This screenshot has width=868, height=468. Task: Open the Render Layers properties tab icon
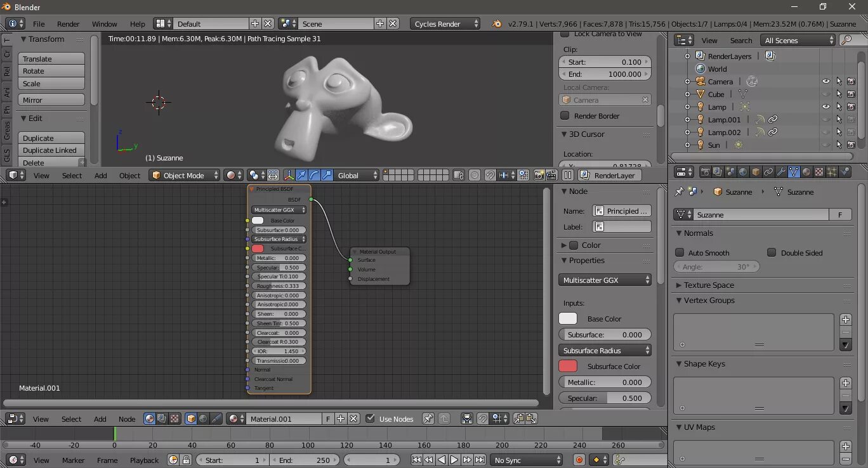[718, 172]
